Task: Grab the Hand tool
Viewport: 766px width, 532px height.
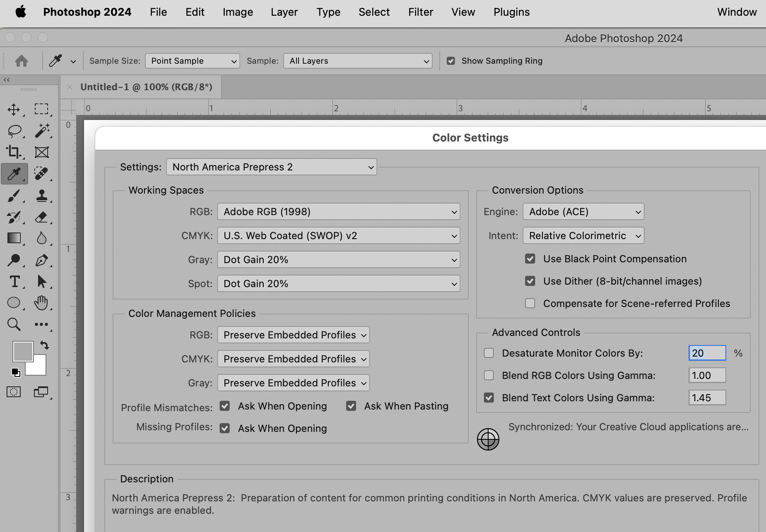Action: pos(41,302)
